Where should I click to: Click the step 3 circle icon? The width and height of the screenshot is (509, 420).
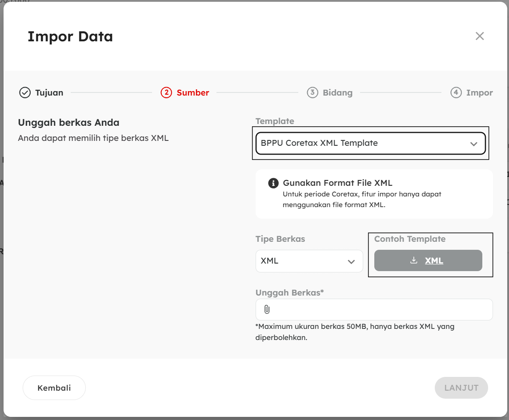313,93
